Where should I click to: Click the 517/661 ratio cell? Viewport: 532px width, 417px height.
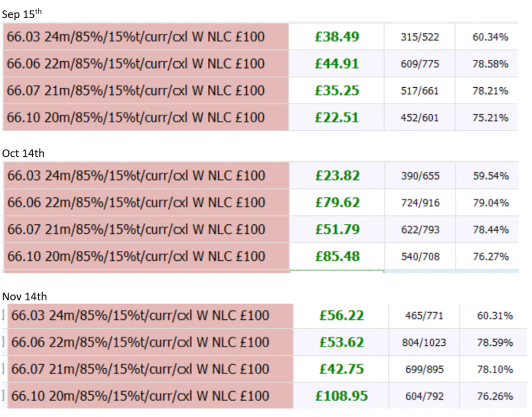[420, 91]
